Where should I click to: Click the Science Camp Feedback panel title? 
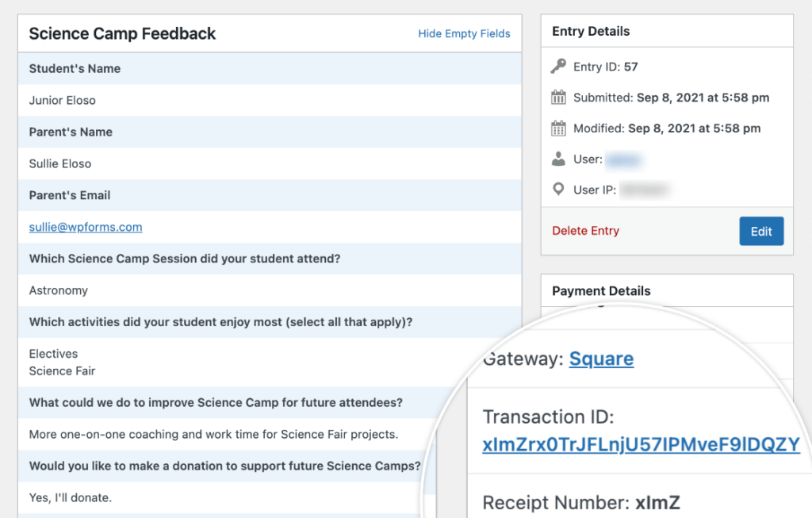122,33
